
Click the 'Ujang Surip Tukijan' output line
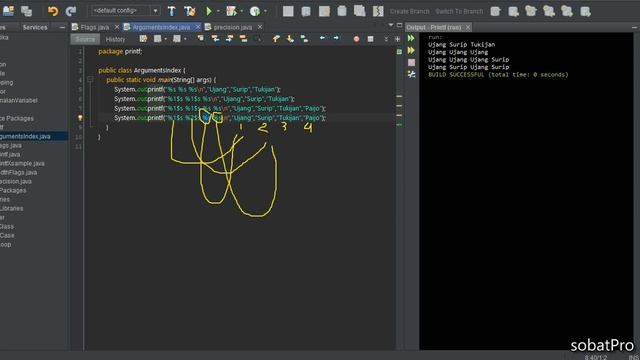pyautogui.click(x=461, y=44)
